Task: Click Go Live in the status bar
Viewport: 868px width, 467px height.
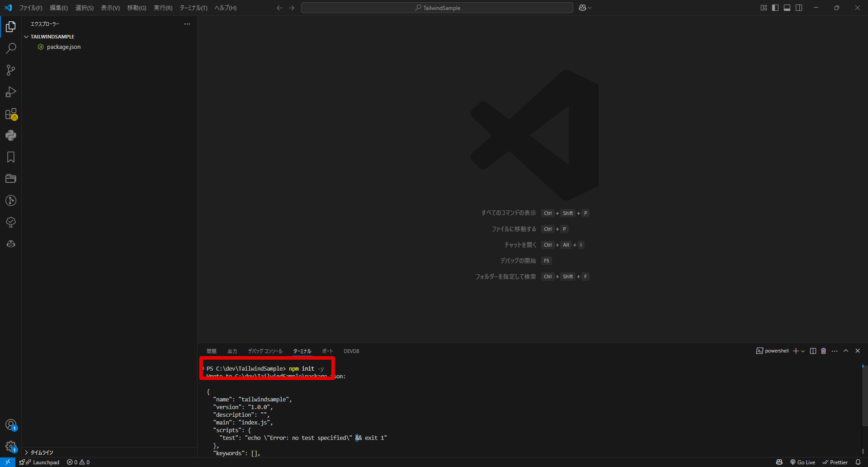Action: pos(802,462)
